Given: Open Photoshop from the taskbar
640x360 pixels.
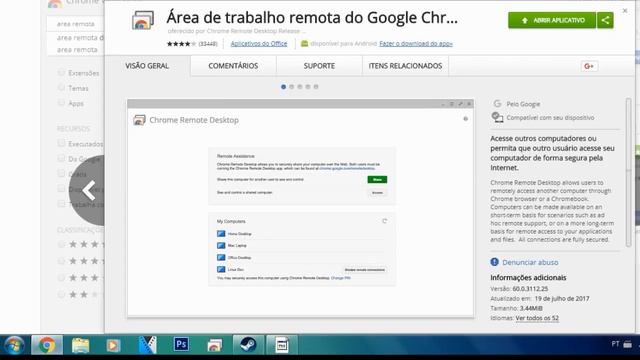Looking at the screenshot, I should [x=181, y=345].
